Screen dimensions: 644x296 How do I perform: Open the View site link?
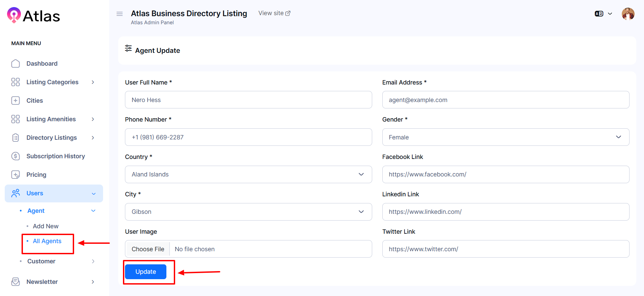[274, 13]
